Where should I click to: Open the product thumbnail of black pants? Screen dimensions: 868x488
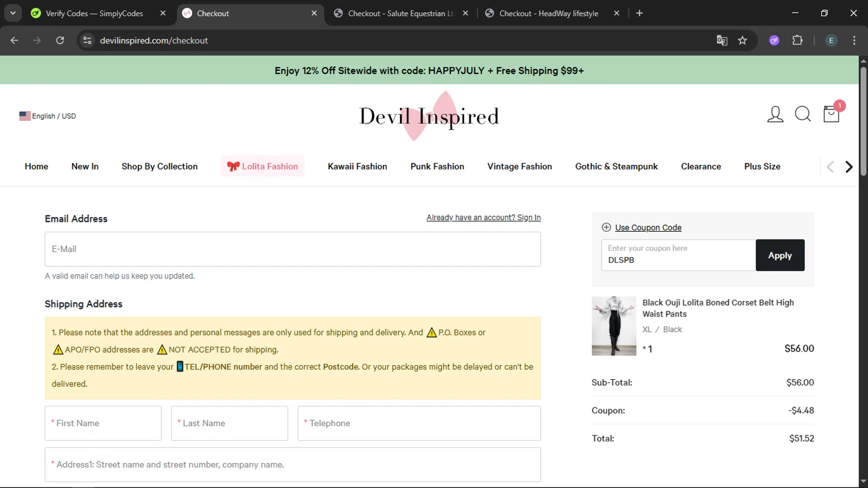[614, 326]
